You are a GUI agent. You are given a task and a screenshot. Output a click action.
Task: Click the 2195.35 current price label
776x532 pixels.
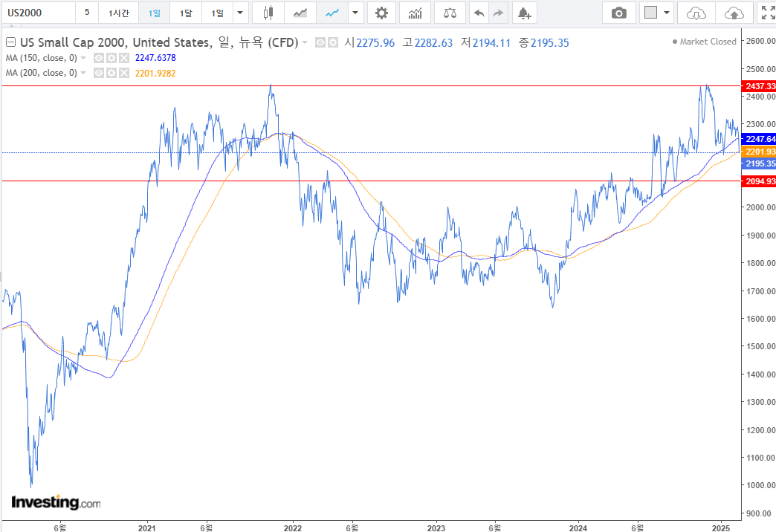759,163
